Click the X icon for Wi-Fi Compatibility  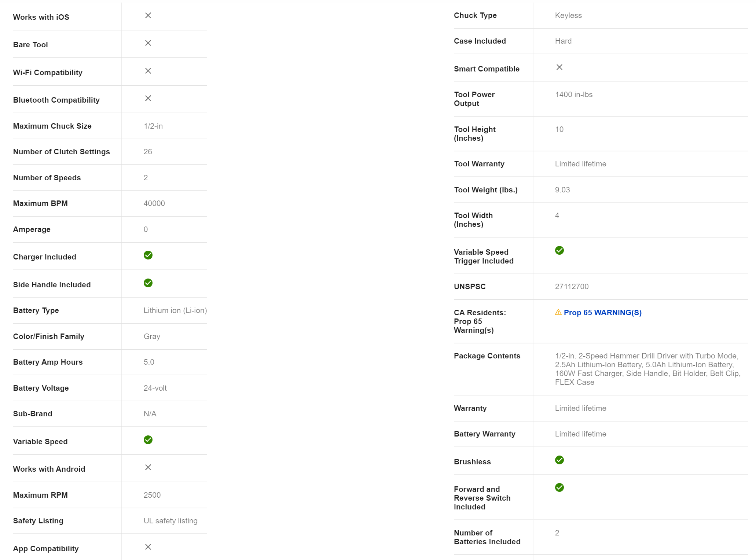coord(148,71)
